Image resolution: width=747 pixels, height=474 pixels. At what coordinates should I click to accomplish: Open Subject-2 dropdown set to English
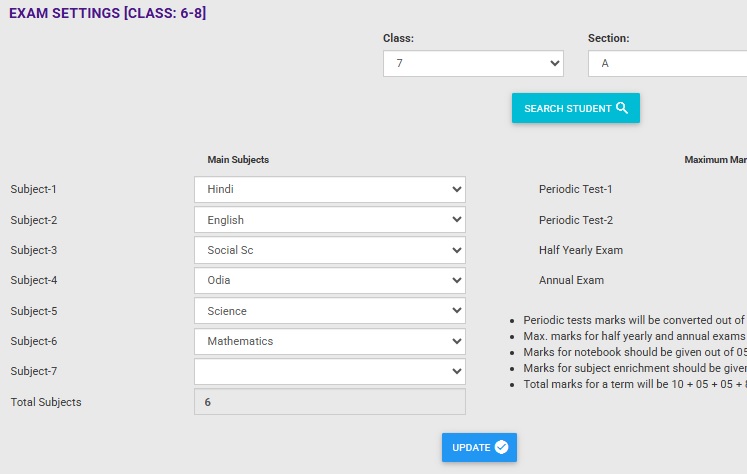[330, 220]
